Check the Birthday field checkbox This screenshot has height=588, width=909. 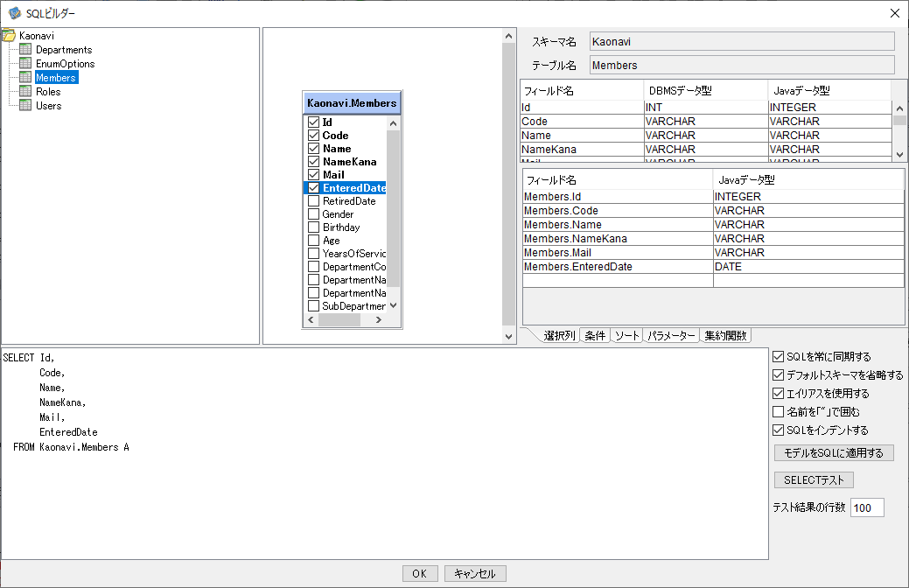(313, 227)
